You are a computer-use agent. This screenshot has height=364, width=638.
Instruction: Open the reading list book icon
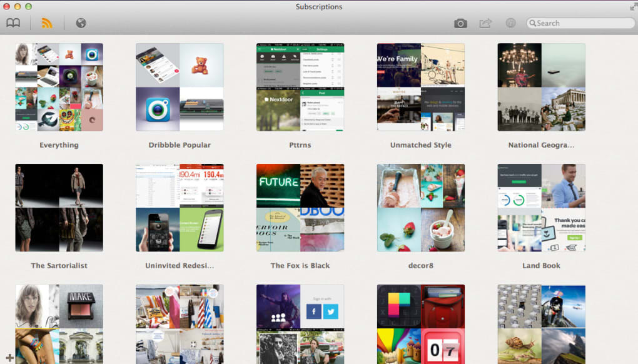click(x=13, y=23)
